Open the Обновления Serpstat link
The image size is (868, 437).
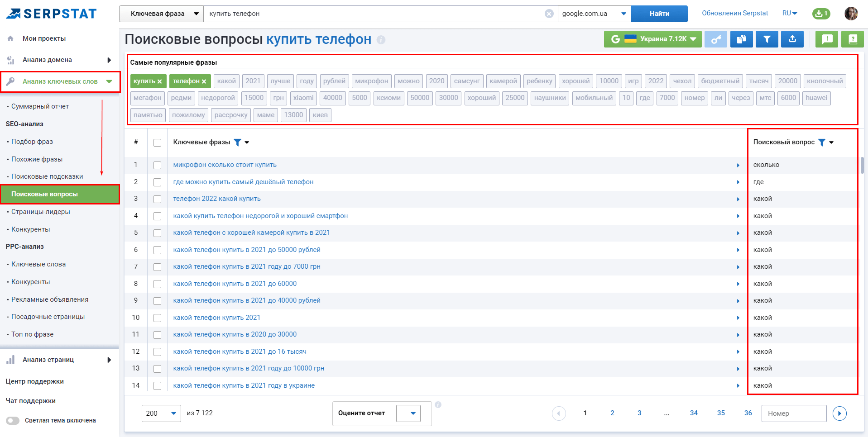(735, 13)
